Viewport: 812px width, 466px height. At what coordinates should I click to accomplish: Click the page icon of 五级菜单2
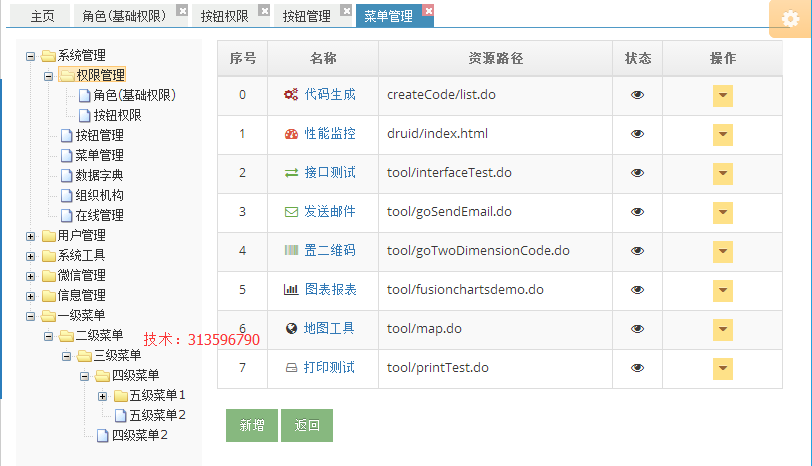point(120,415)
